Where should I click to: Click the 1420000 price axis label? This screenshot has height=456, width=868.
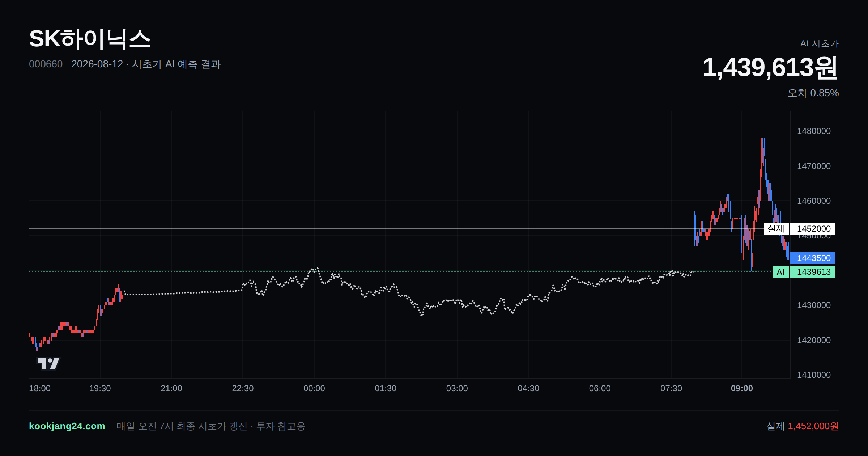(x=814, y=340)
